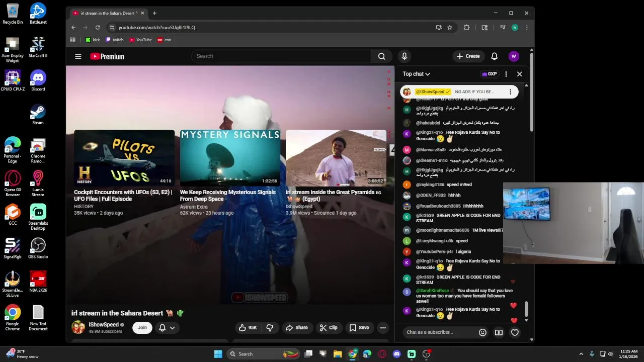Viewport: 644px width, 362px height.
Task: Start voice search with the microphone icon
Action: coord(405,56)
